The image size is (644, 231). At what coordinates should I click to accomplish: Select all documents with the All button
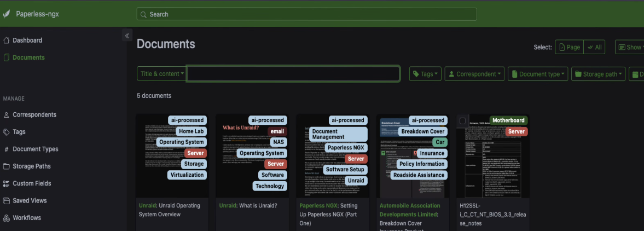pos(594,47)
